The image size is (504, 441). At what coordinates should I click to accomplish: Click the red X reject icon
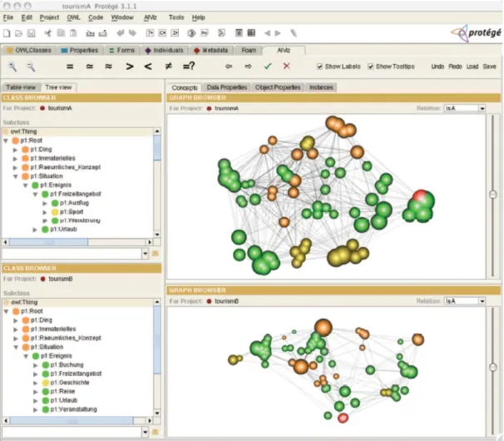[286, 66]
